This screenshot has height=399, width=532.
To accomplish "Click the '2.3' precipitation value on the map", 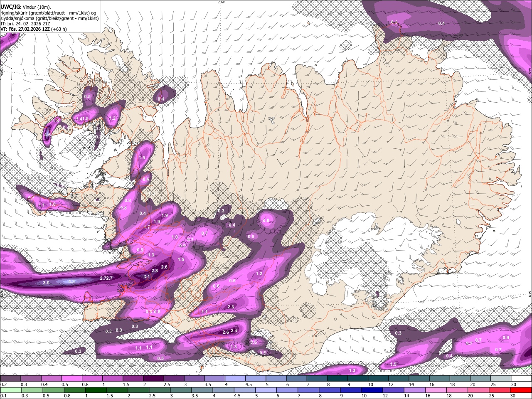I will [x=231, y=307].
